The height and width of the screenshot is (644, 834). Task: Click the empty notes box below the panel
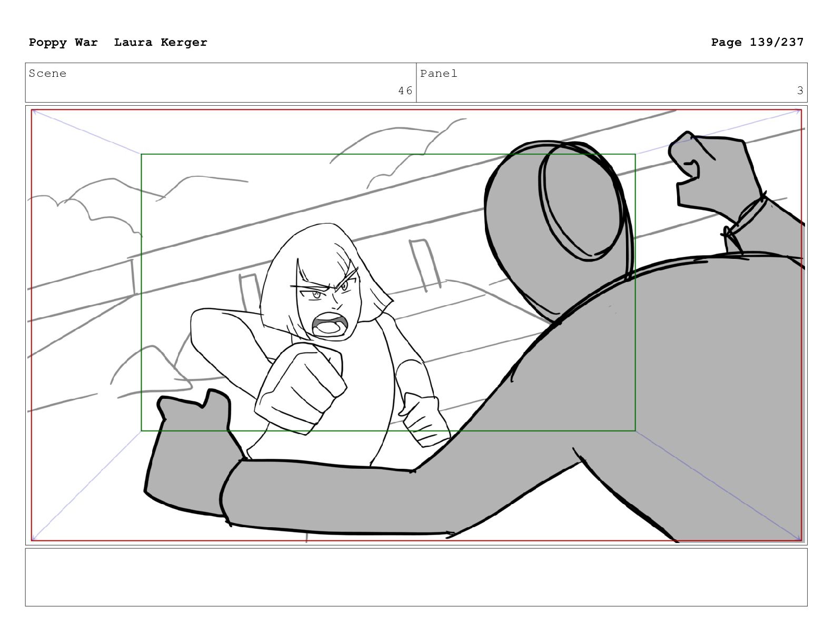pyautogui.click(x=416, y=577)
